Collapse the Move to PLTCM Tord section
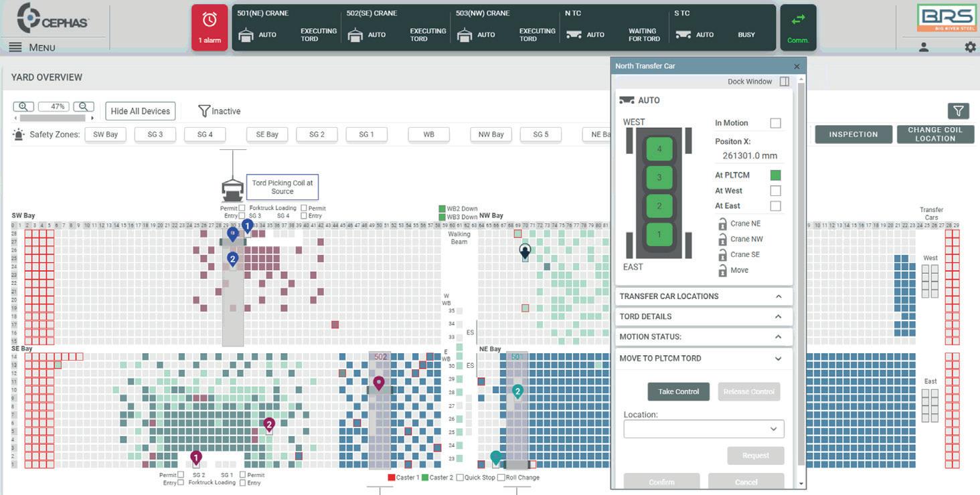This screenshot has height=495, width=980. [704, 359]
